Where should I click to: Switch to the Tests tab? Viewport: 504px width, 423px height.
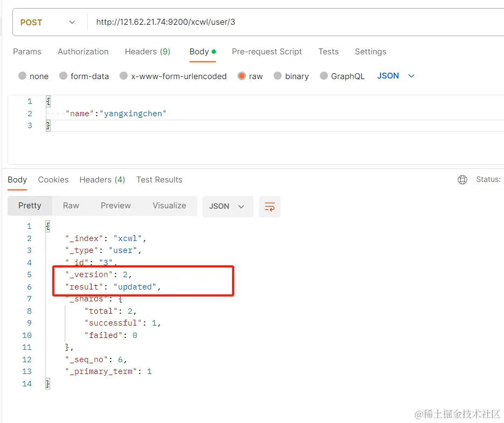coord(328,52)
